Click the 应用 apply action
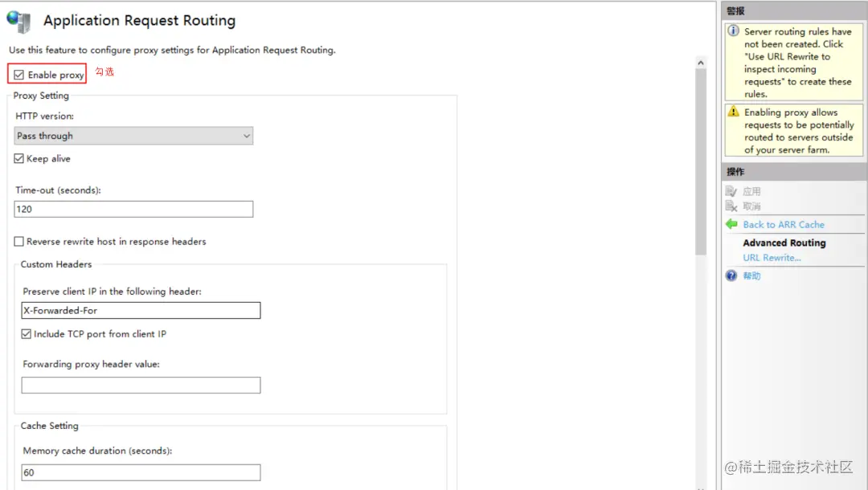The width and height of the screenshot is (868, 490). [x=751, y=191]
